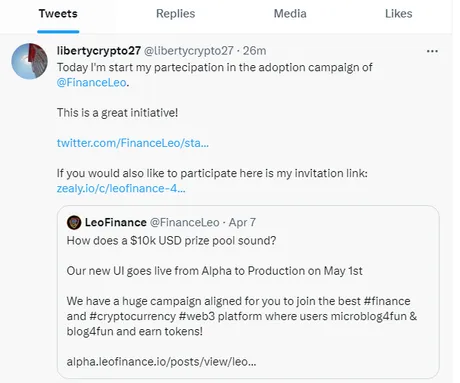460x383 pixels.
Task: Click libertycrypto27 profile avatar
Action: [x=29, y=61]
